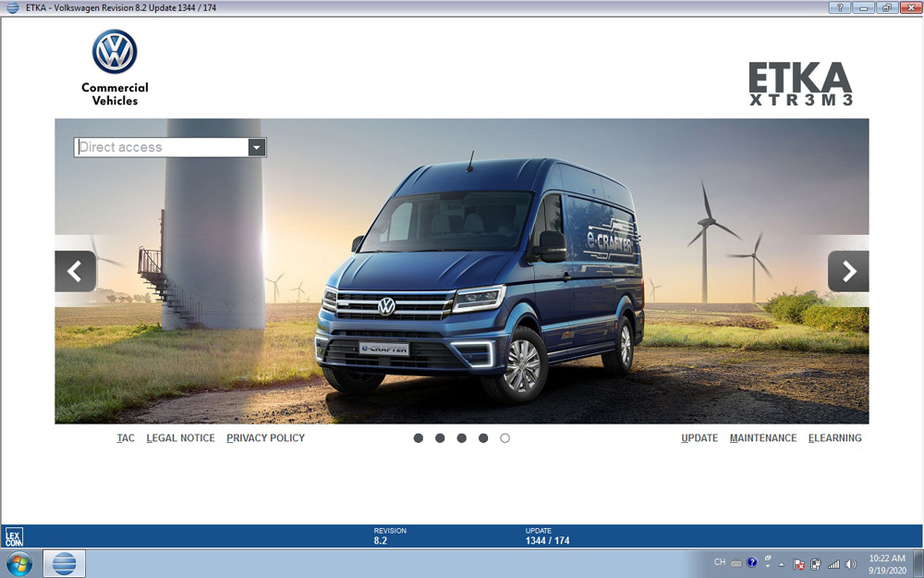Viewport: 924px width, 578px height.
Task: Click the ETKA XTR3M3 logo
Action: [800, 84]
